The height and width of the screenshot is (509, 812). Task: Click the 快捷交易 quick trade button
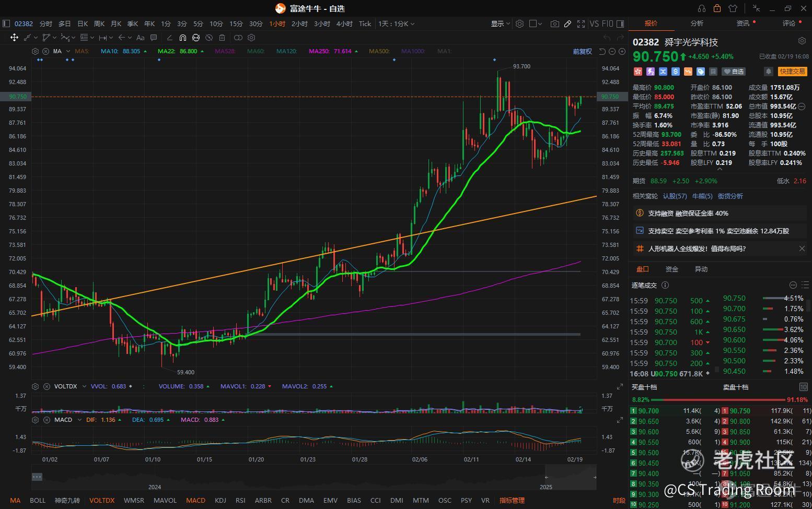tap(792, 72)
